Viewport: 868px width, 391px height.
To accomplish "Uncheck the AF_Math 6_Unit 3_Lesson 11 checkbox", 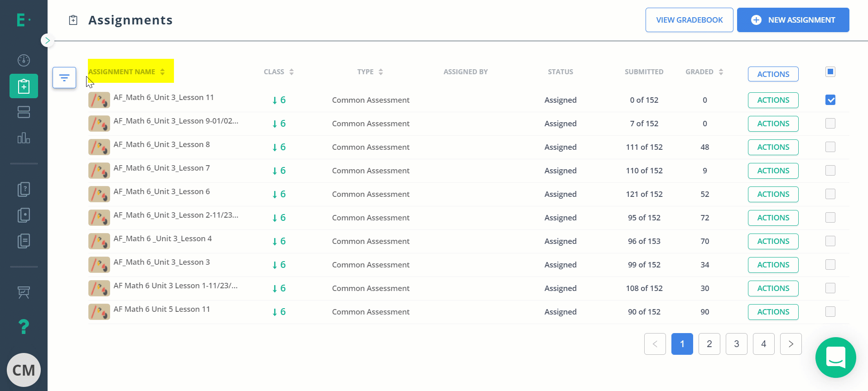I will (830, 100).
